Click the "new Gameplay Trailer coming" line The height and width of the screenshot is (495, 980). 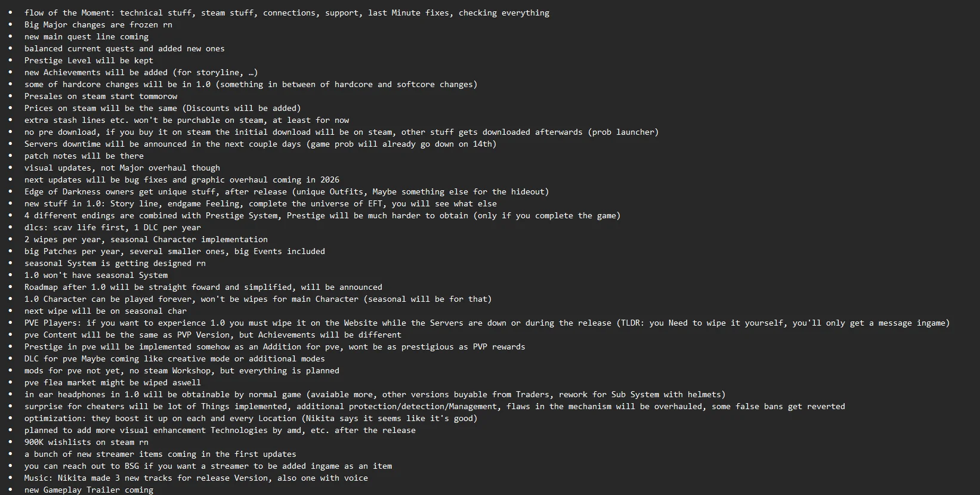[x=88, y=490]
